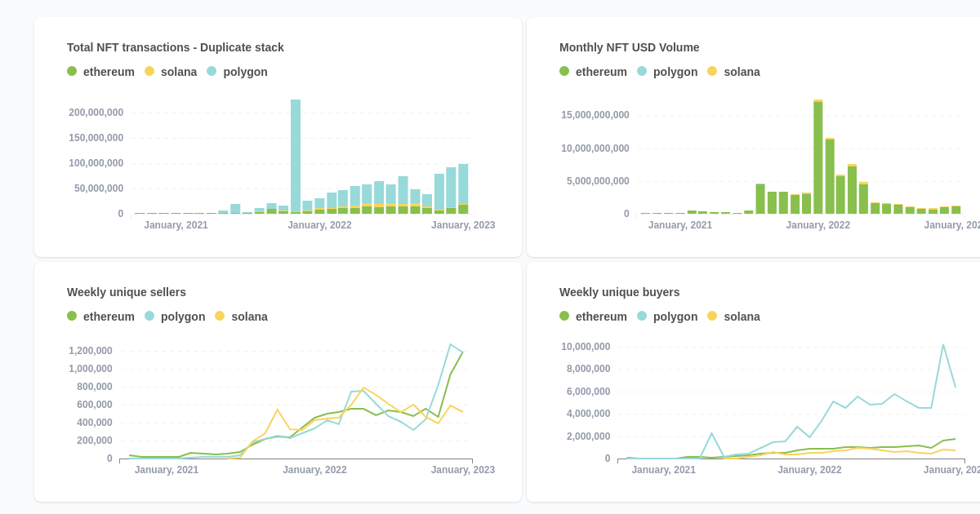Select the tallest polygon bar in transactions chart
The image size is (980, 514).
294,155
